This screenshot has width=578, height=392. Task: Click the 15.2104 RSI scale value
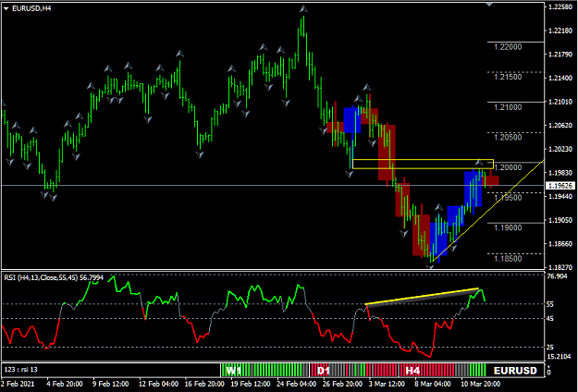(x=560, y=357)
